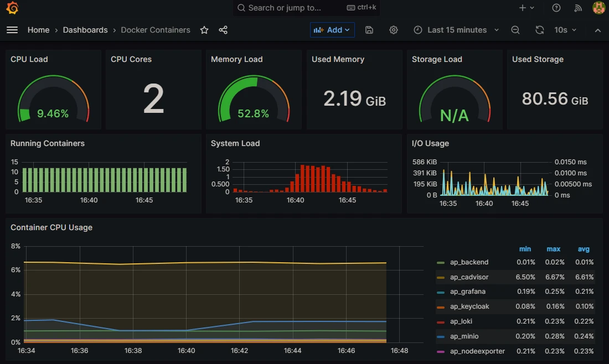
Task: Zoom out the time range with magnifier icon
Action: pyautogui.click(x=515, y=30)
